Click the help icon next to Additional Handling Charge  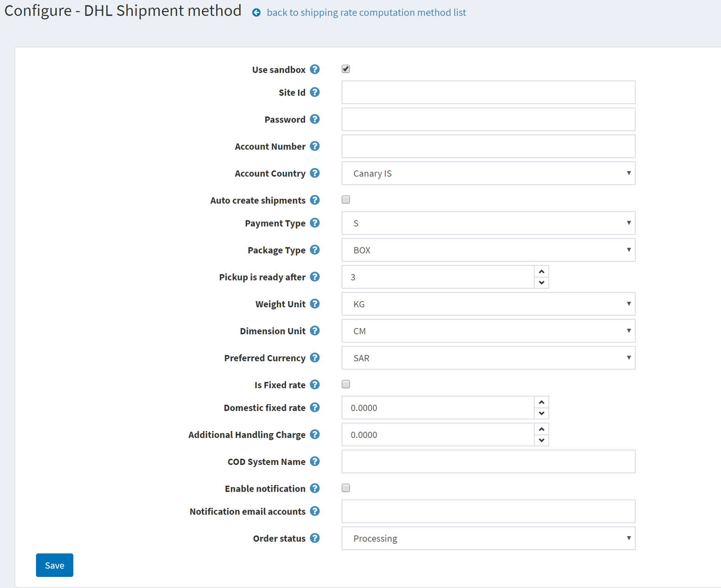coord(315,434)
